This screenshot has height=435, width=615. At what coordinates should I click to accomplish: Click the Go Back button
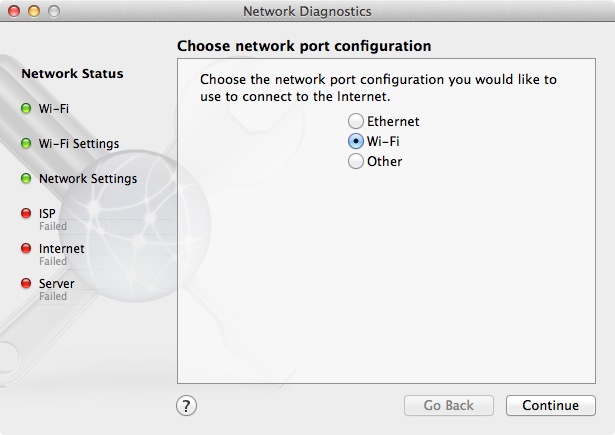click(x=448, y=405)
